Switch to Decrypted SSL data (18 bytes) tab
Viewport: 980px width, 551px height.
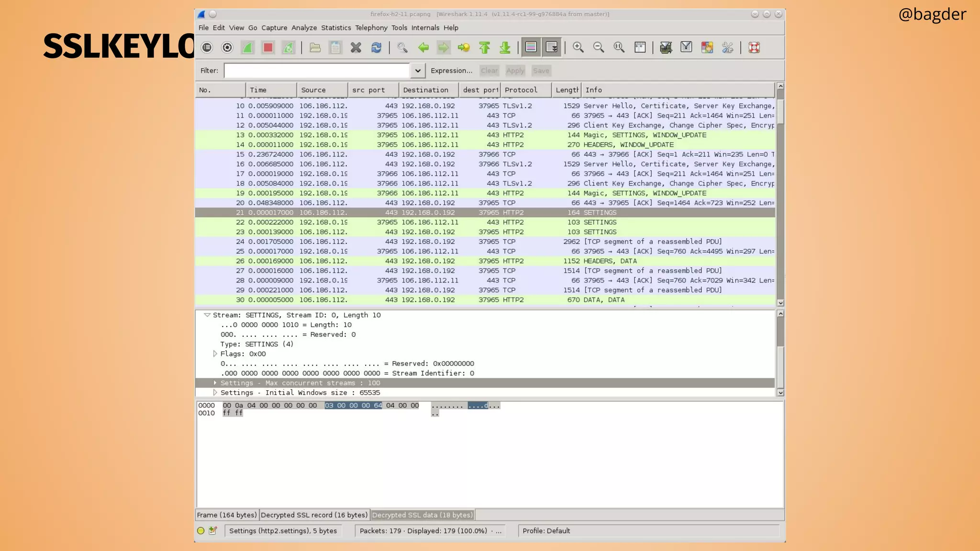pyautogui.click(x=423, y=515)
